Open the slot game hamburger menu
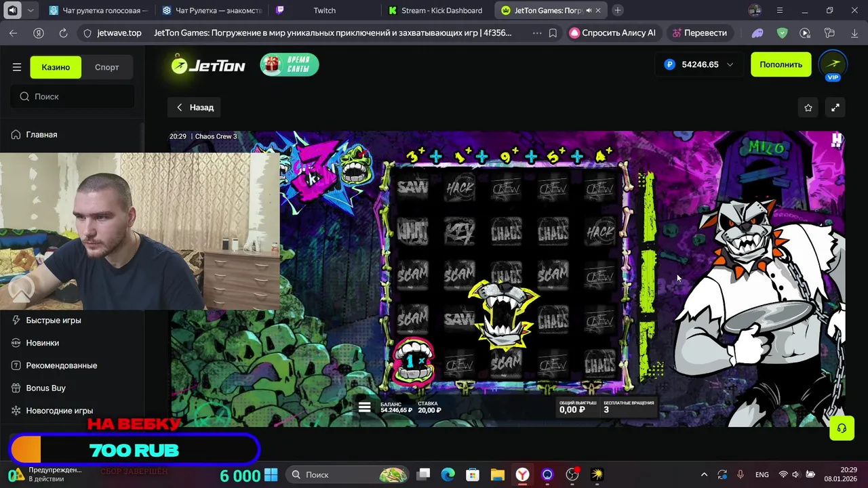 pos(364,407)
